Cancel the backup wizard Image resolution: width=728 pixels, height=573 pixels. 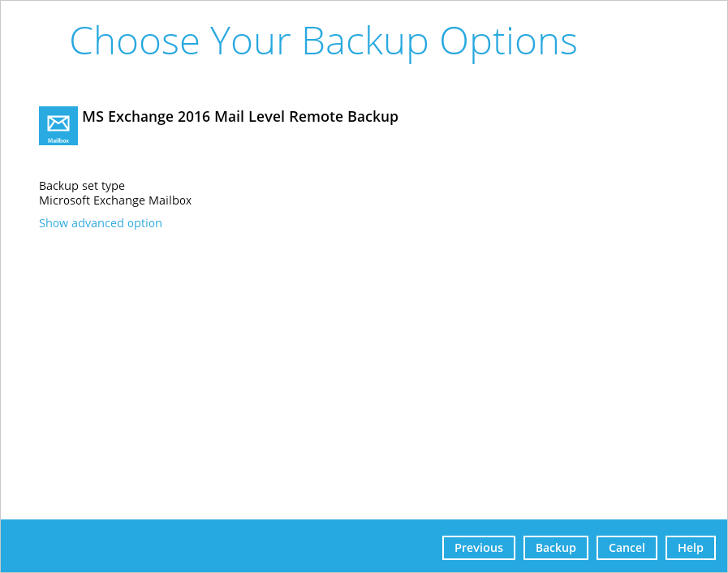tap(627, 548)
